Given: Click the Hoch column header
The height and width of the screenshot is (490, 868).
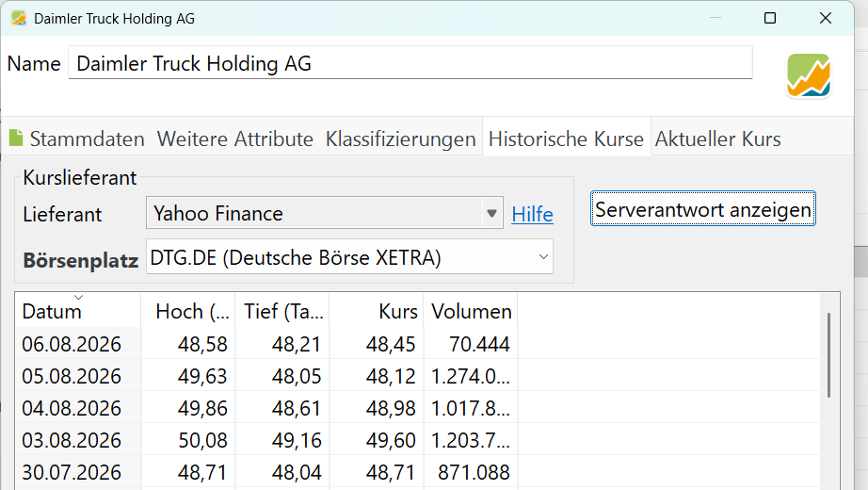Looking at the screenshot, I should pyautogui.click(x=188, y=311).
